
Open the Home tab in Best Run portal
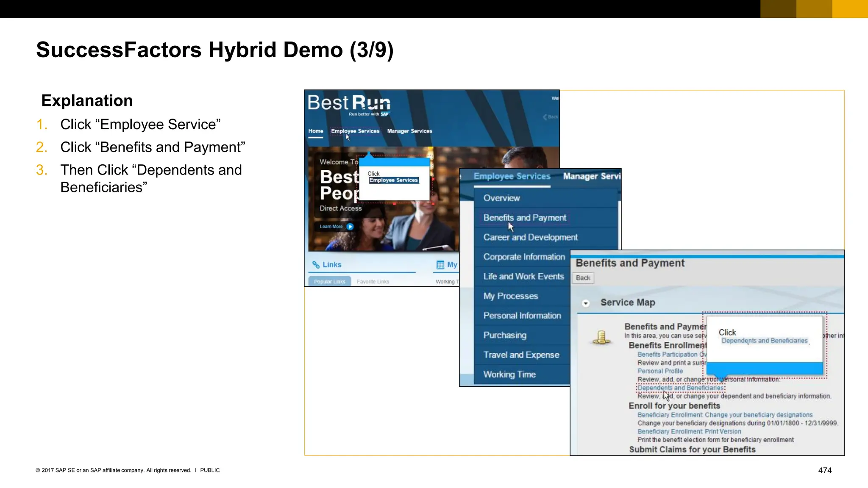click(x=316, y=131)
